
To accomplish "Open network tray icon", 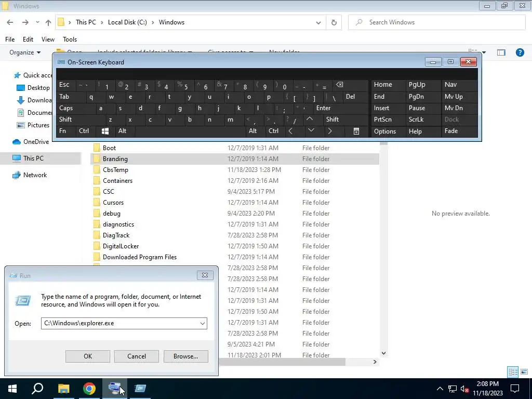I will click(x=453, y=389).
